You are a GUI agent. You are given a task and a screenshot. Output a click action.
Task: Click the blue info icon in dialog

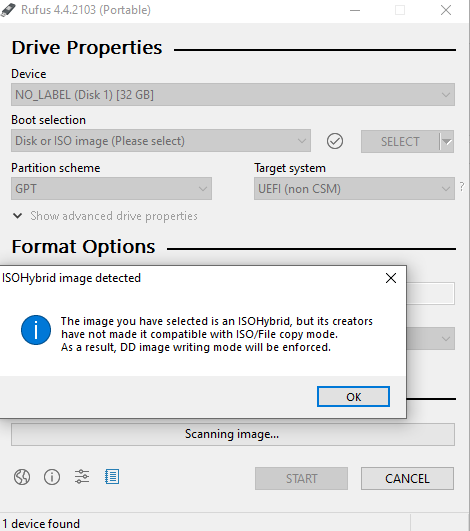point(36,330)
